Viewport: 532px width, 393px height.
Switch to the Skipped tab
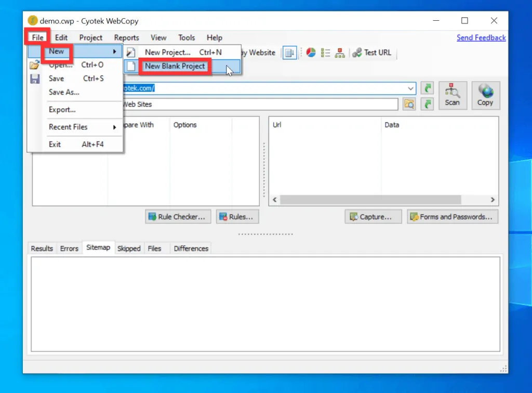coord(129,248)
